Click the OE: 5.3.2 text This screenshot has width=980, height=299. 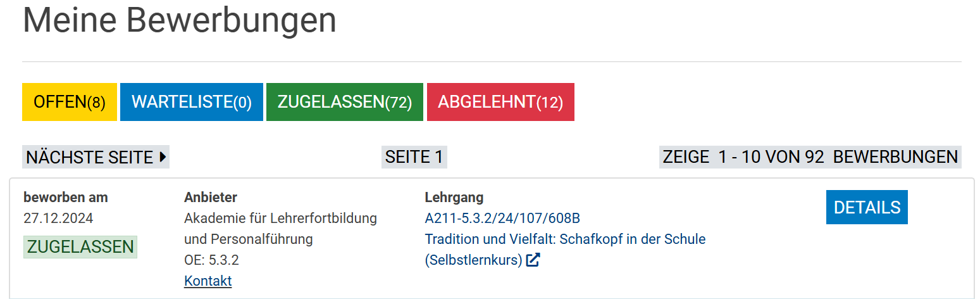pos(211,260)
